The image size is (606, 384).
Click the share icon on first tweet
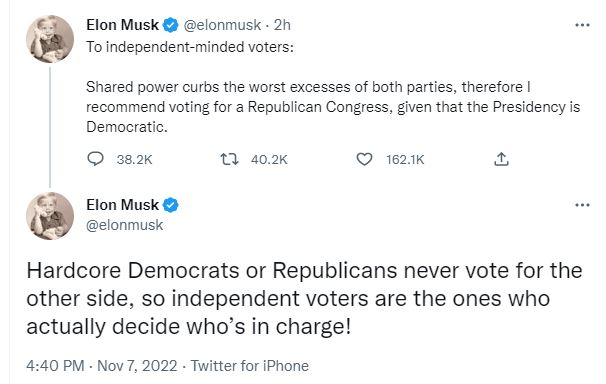pyautogui.click(x=501, y=159)
